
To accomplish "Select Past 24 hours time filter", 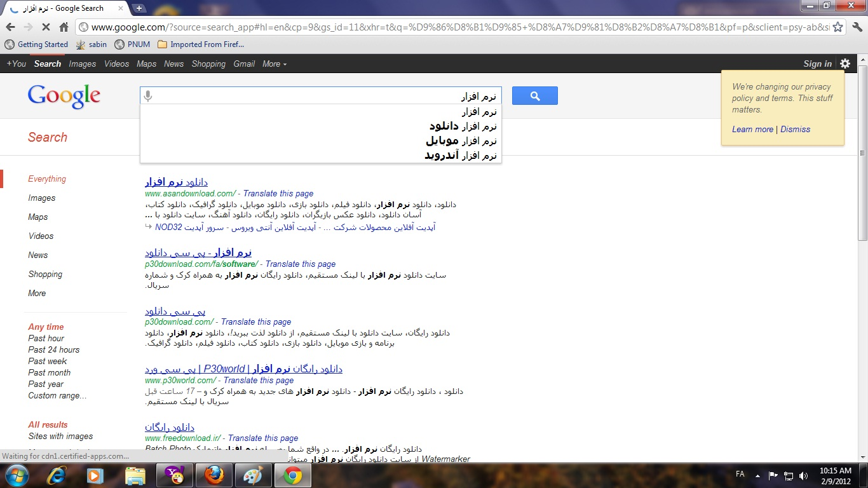I will (x=54, y=349).
